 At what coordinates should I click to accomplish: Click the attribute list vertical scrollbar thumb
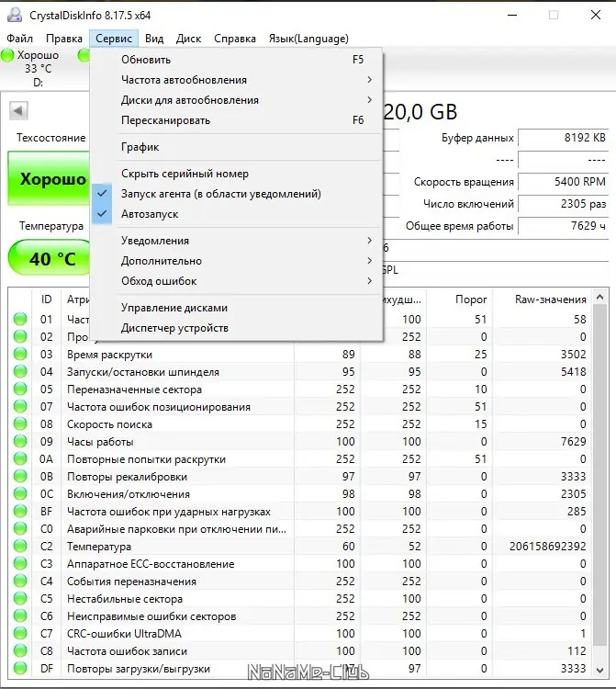[599, 476]
